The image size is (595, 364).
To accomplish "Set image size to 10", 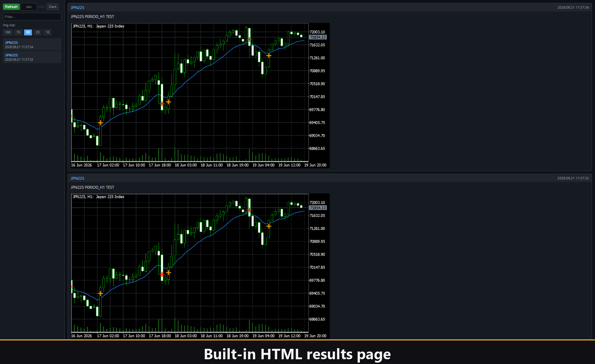I will (x=48, y=32).
